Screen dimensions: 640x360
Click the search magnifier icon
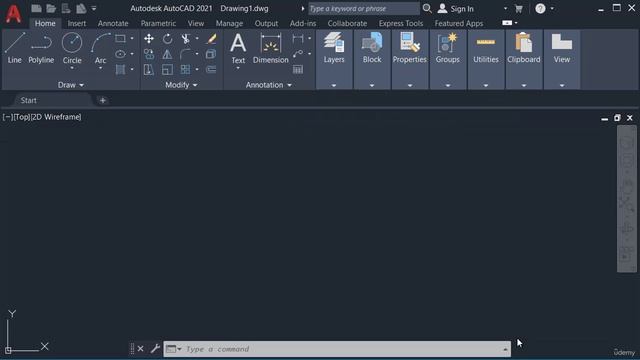click(427, 8)
